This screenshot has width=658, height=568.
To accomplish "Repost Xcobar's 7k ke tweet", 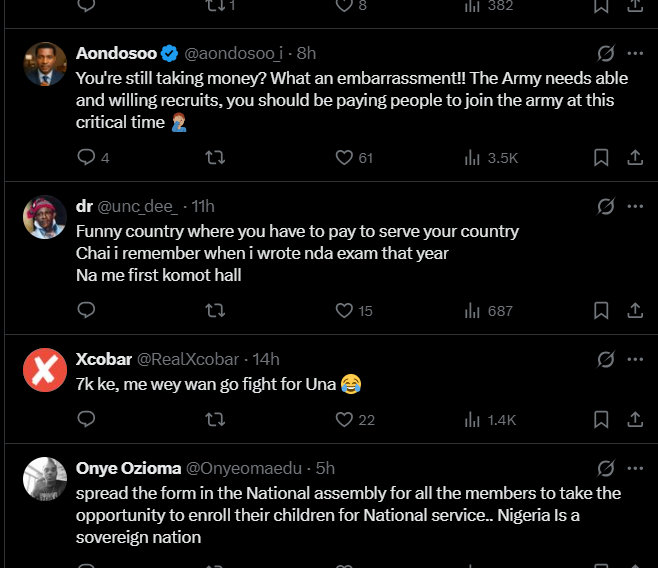I will point(214,419).
